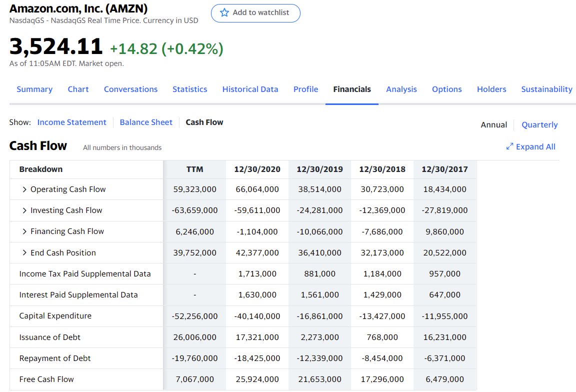576x392 pixels.
Task: Click the 12/30/2019 column header
Action: tap(319, 169)
